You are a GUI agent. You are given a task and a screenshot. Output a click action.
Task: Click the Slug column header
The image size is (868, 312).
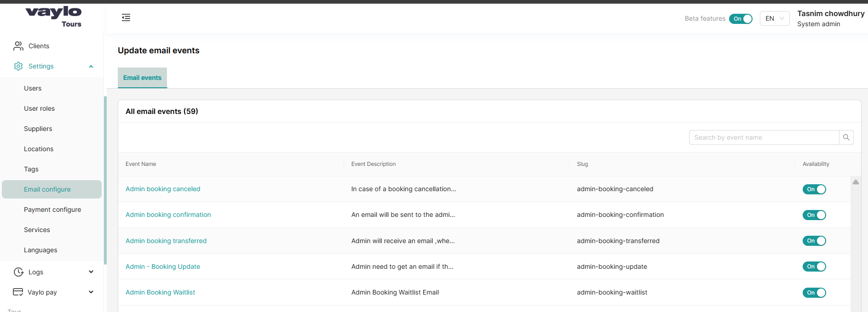(x=582, y=164)
